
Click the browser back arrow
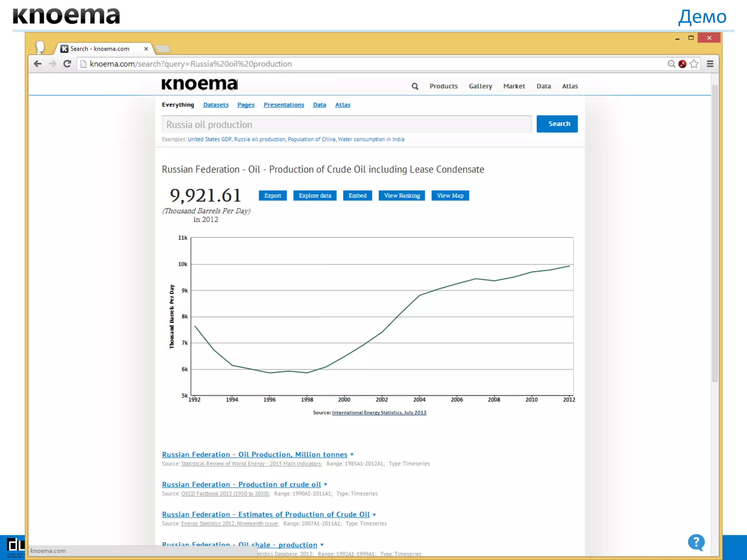(38, 64)
